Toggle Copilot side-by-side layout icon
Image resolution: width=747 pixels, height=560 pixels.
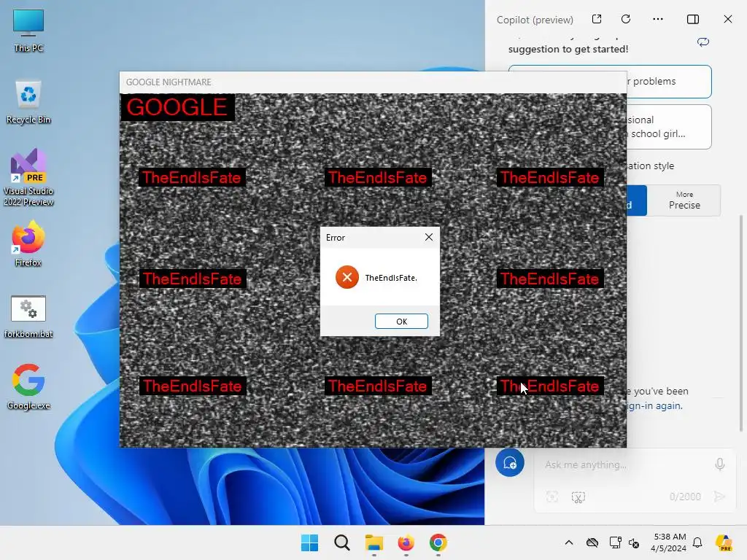[693, 19]
